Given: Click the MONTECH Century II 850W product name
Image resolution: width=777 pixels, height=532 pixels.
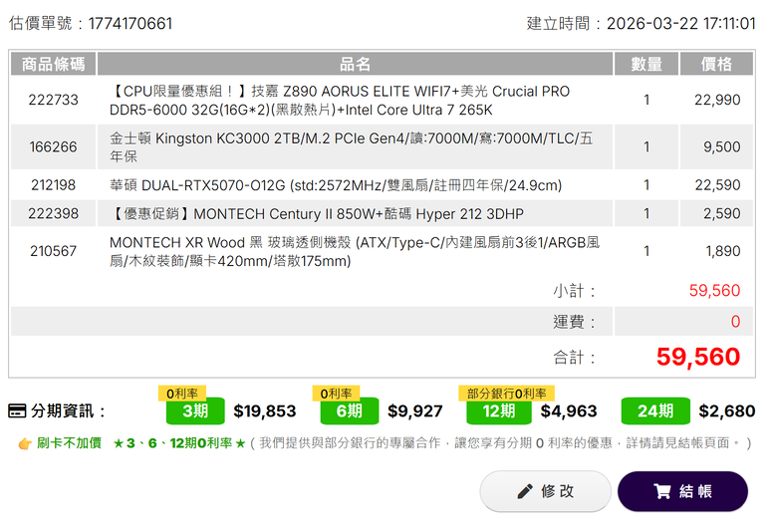Looking at the screenshot, I should 317,213.
